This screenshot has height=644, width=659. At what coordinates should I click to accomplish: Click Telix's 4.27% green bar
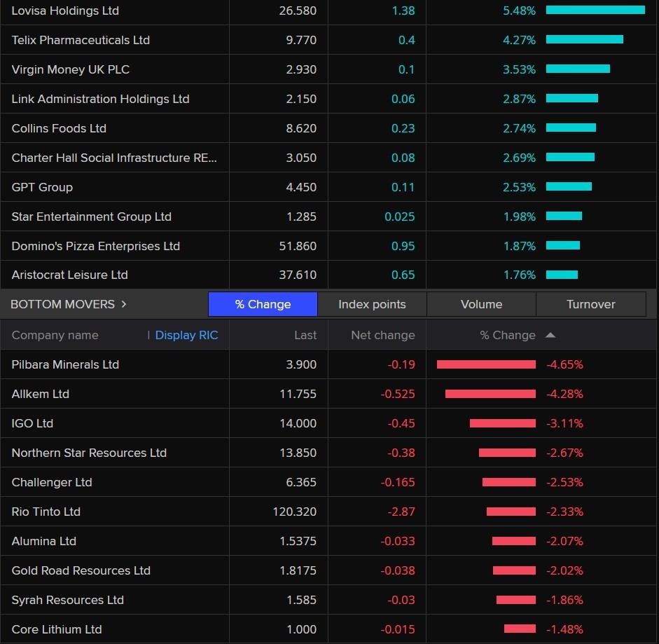click(x=585, y=39)
